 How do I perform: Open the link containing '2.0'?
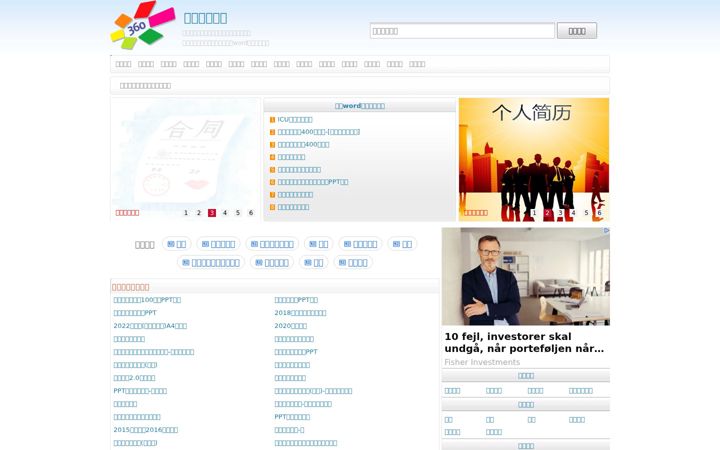point(134,378)
